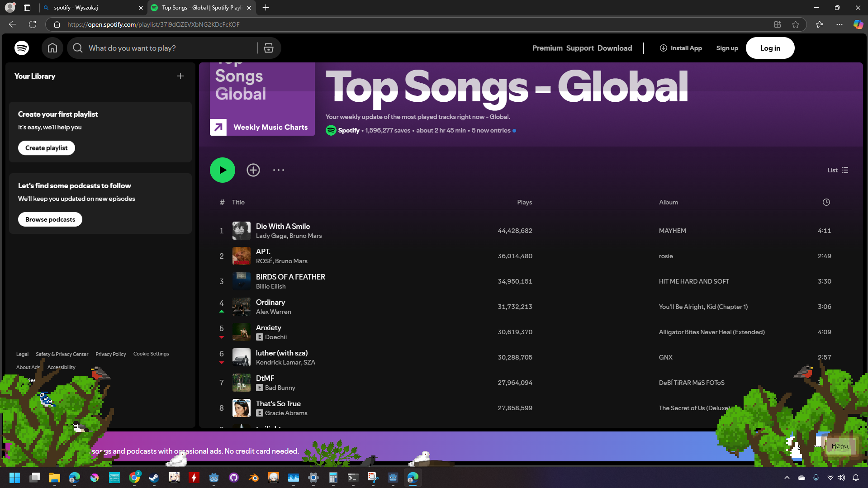The width and height of the screenshot is (868, 488).
Task: Open the volume control in system tray
Action: tap(841, 478)
